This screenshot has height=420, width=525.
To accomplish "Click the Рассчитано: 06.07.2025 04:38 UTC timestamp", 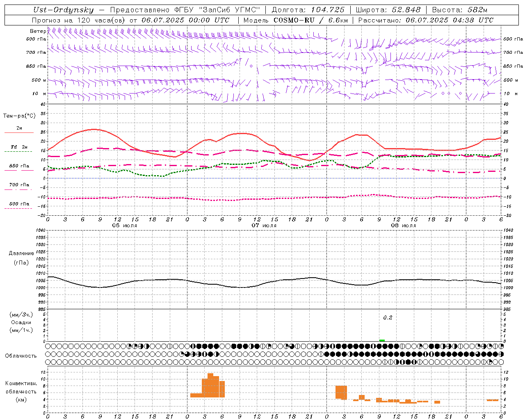I will (x=426, y=20).
